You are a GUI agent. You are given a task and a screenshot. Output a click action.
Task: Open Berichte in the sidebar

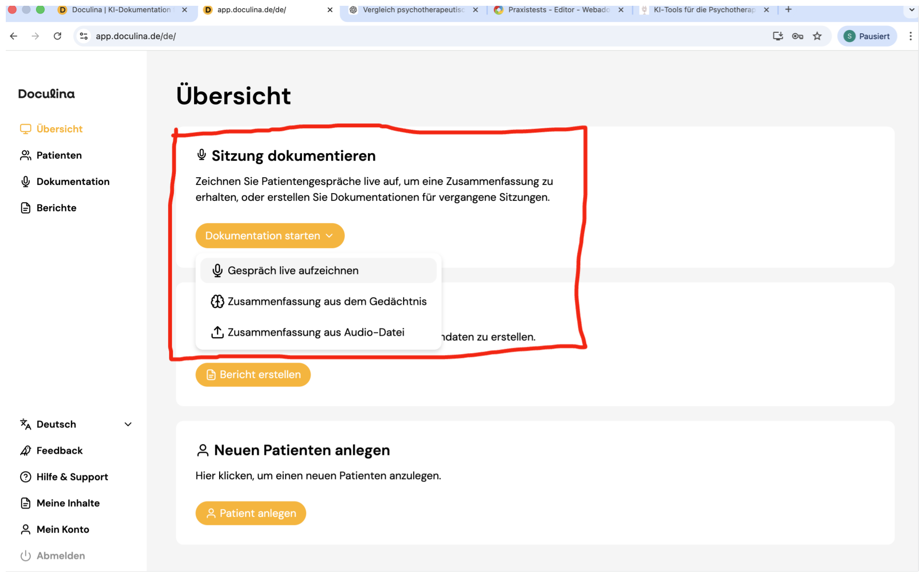48,208
